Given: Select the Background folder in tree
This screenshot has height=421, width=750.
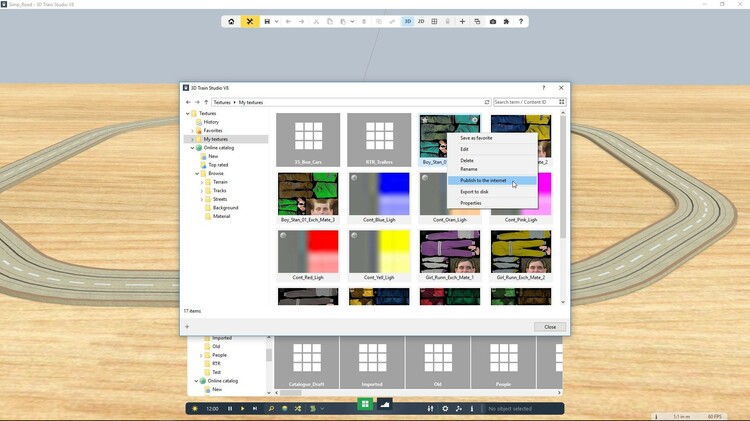Looking at the screenshot, I should pos(225,208).
